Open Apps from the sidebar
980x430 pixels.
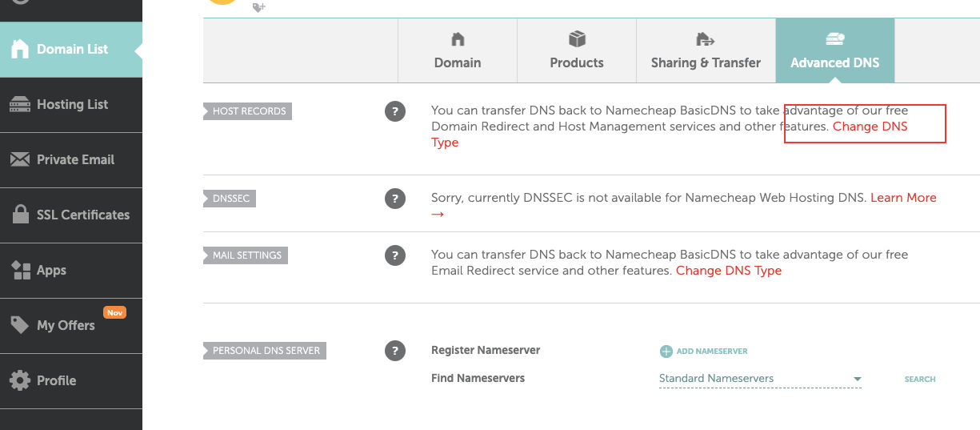coord(71,270)
